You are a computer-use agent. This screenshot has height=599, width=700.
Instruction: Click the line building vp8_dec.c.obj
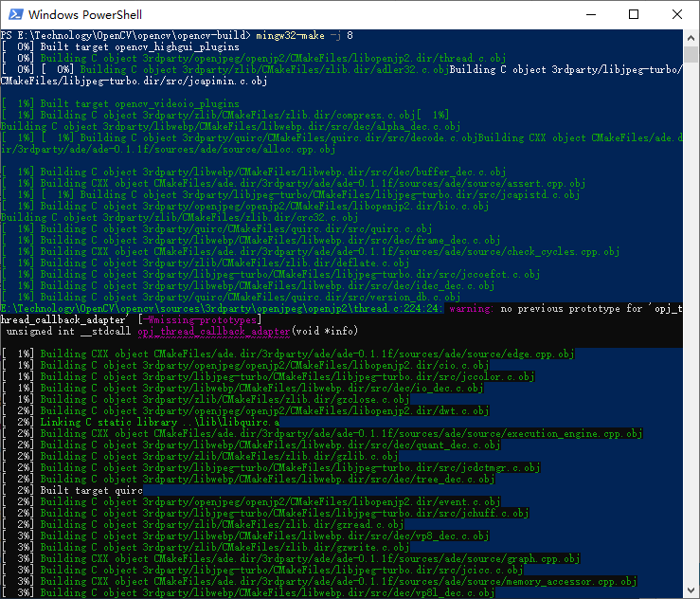pos(245,536)
